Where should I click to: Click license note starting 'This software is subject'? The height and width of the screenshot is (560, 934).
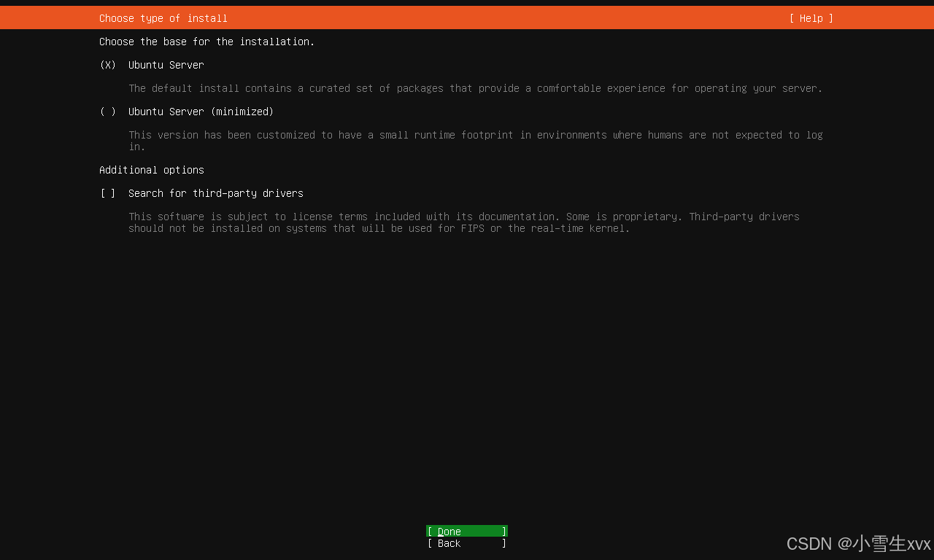tap(464, 222)
